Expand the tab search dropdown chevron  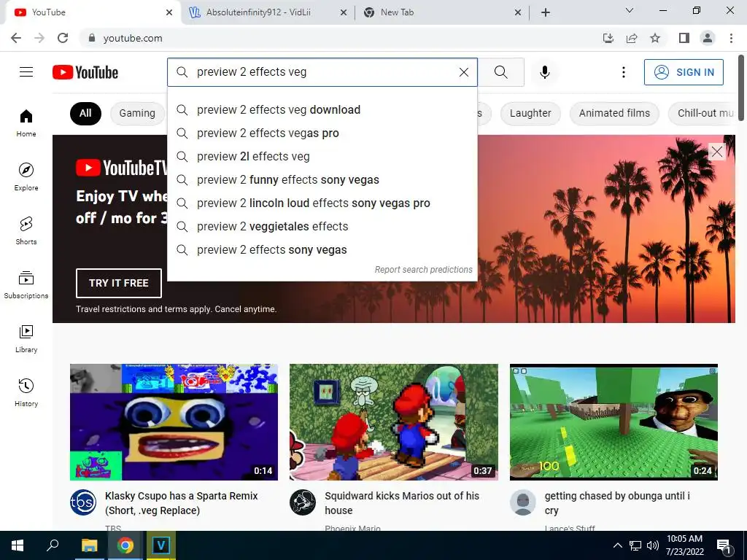coord(630,10)
